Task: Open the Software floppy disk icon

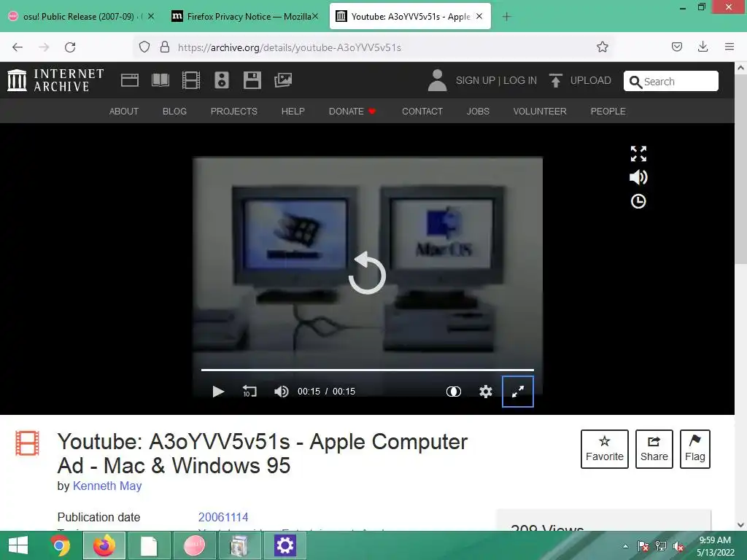Action: point(252,80)
